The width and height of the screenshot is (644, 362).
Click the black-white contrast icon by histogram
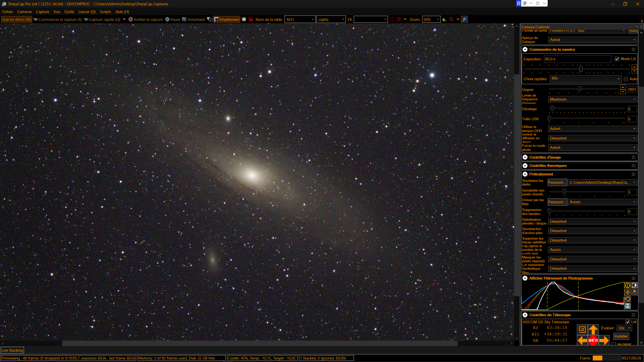point(634,285)
